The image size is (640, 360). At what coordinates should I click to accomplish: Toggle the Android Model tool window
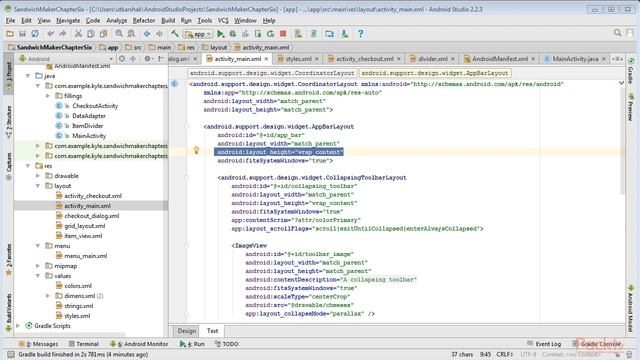[631, 309]
